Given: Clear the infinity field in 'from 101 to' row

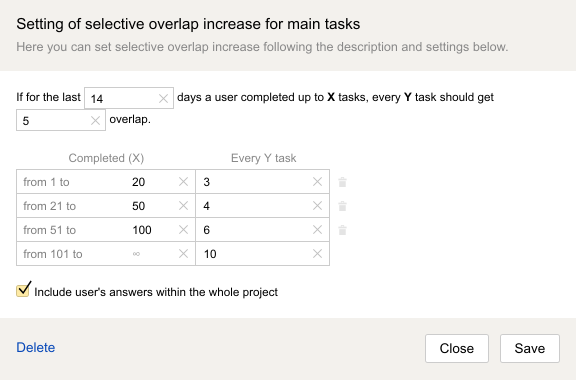Looking at the screenshot, I should point(183,254).
